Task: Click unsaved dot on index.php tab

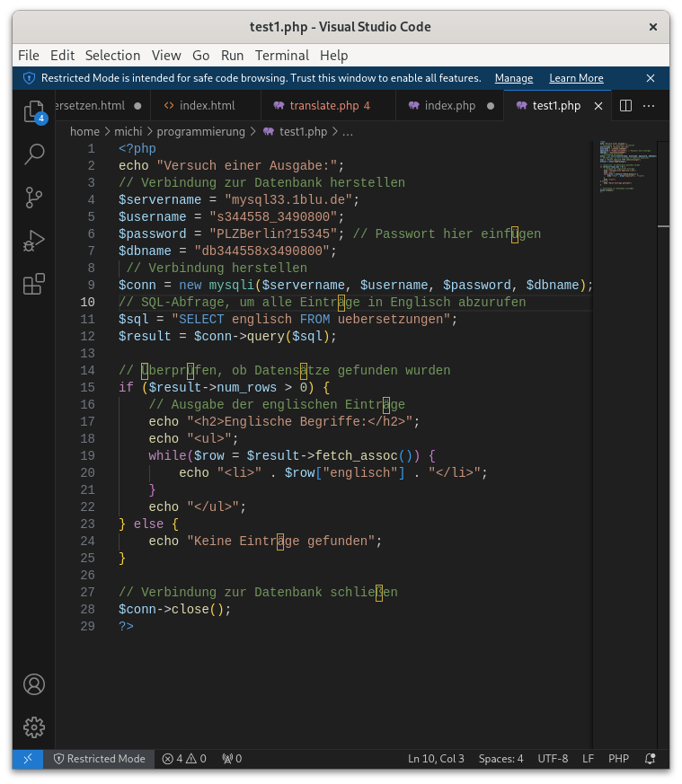Action: 491,106
